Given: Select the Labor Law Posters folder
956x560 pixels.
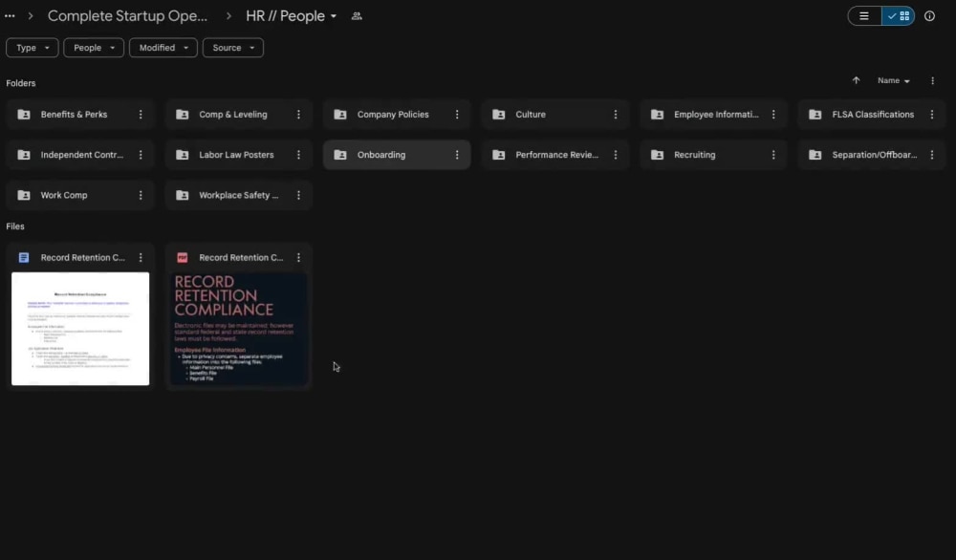Looking at the screenshot, I should coord(236,155).
